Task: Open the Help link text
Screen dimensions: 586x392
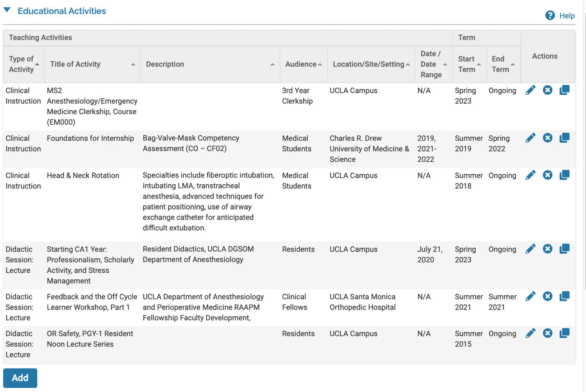Action: click(567, 16)
